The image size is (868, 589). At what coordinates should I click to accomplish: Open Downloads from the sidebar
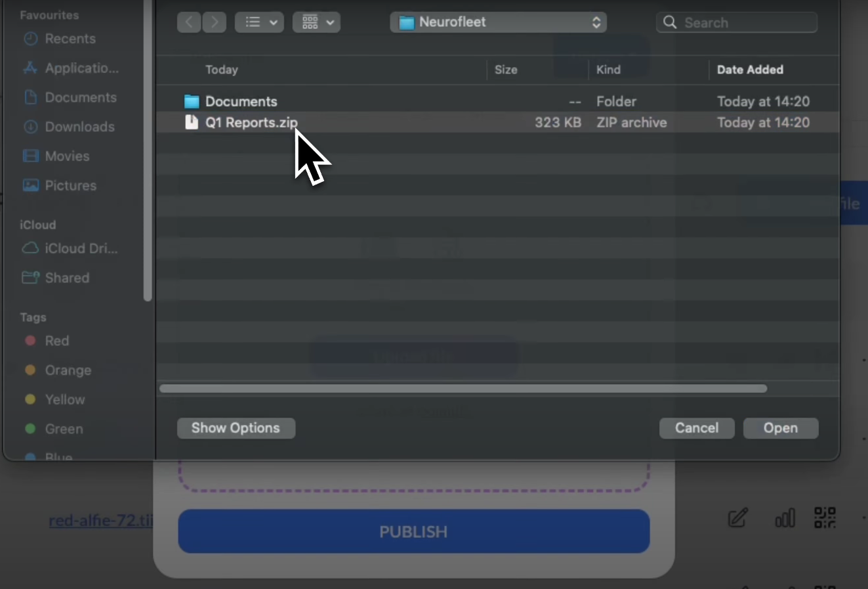(x=79, y=127)
